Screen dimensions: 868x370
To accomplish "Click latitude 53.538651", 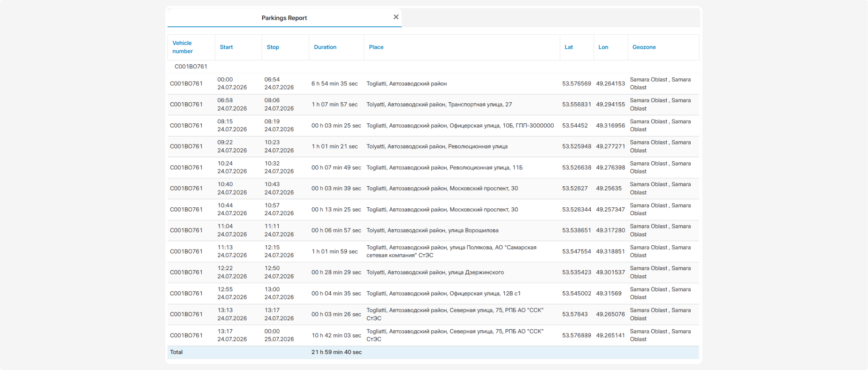I will 577,230.
